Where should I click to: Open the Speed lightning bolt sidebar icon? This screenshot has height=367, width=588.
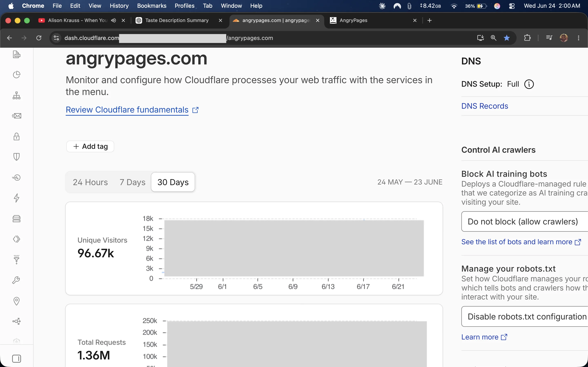click(x=17, y=198)
